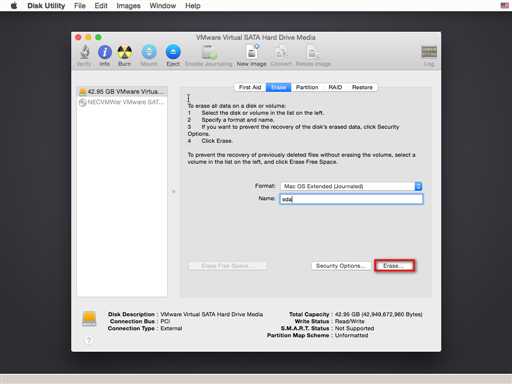
Task: Switch to the Restore tab
Action: click(362, 87)
